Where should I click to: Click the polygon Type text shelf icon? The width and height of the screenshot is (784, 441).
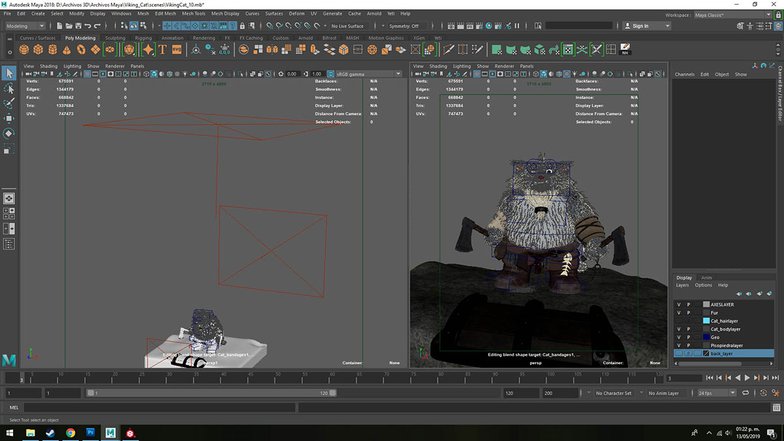coord(163,49)
